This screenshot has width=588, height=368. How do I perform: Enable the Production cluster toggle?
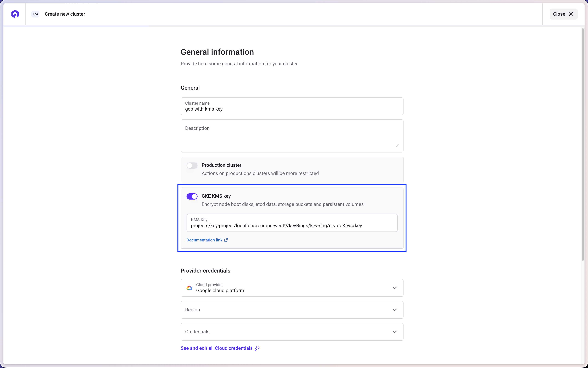point(192,166)
